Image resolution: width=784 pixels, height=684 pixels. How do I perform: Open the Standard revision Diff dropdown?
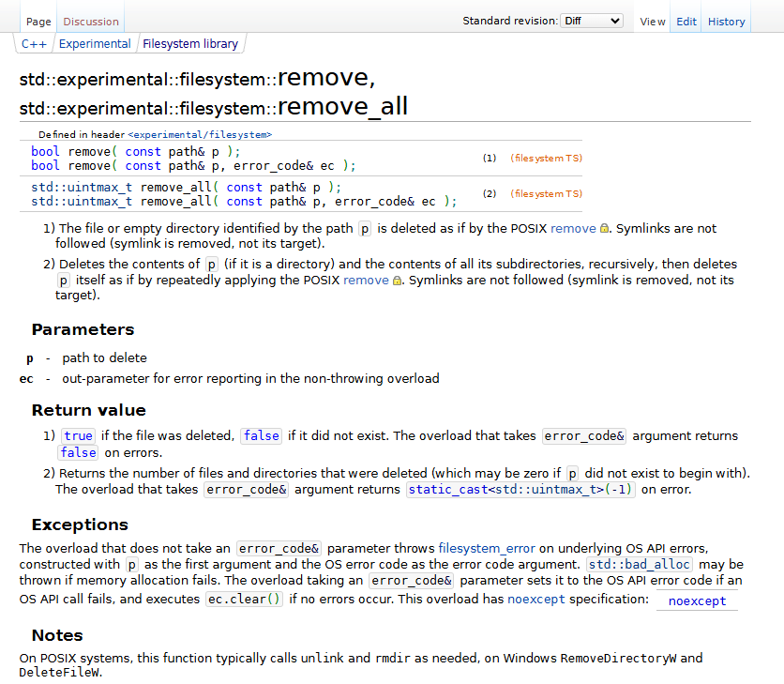coord(592,21)
